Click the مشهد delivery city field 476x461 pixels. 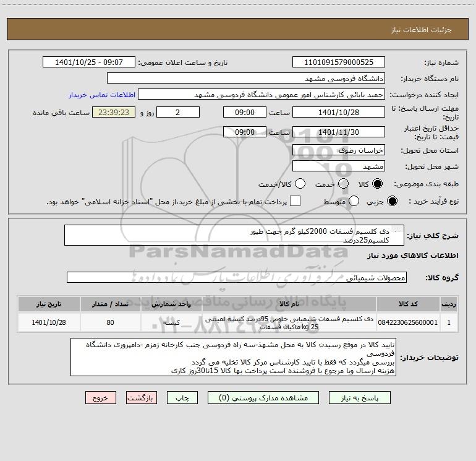click(339, 166)
